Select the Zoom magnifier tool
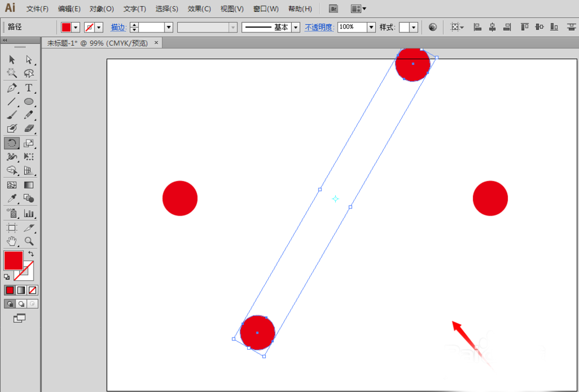Screen dimensions: 579x392 point(29,241)
